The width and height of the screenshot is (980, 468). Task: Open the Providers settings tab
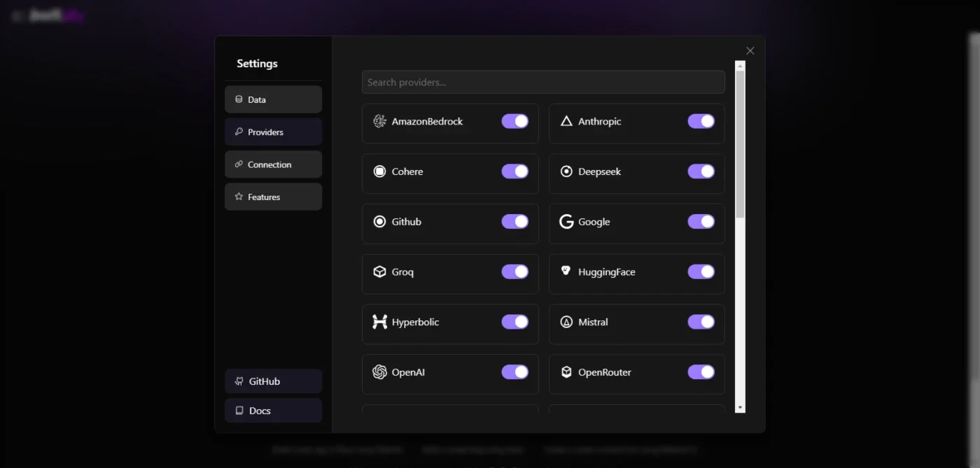[x=273, y=132]
